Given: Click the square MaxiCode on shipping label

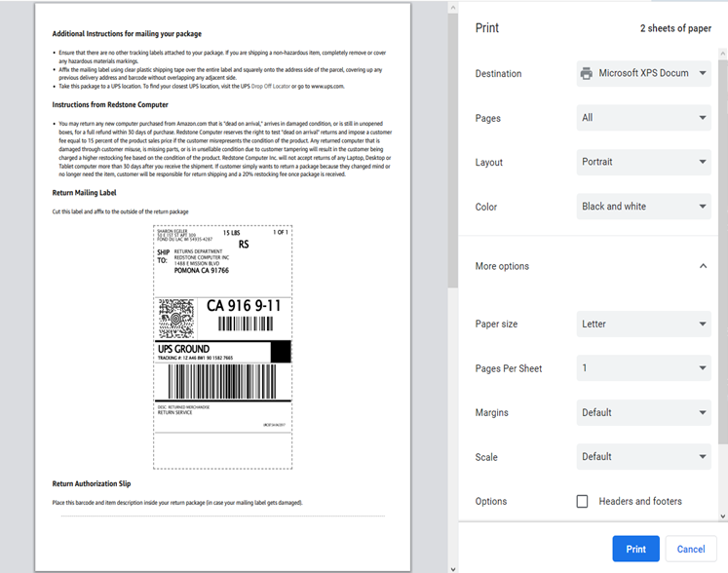Looking at the screenshot, I should [175, 318].
